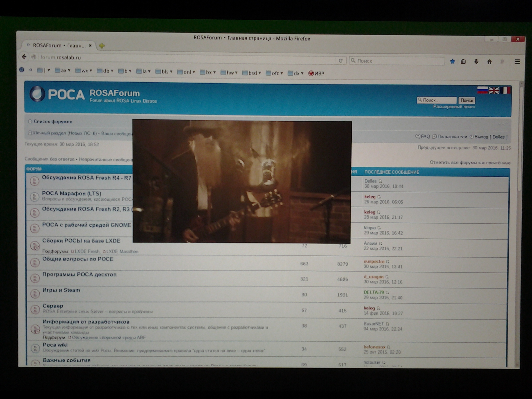
Task: Open the 'Игры и Steam' forum
Action: pyautogui.click(x=61, y=290)
